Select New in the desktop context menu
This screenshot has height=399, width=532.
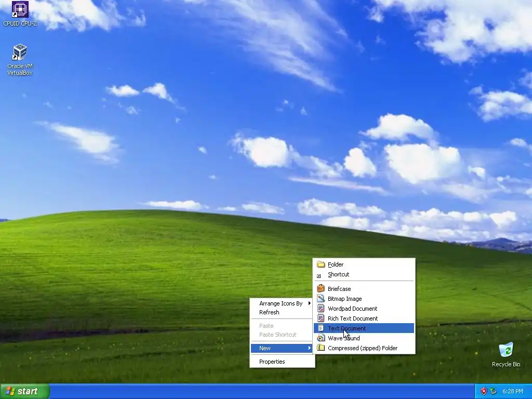coord(281,348)
